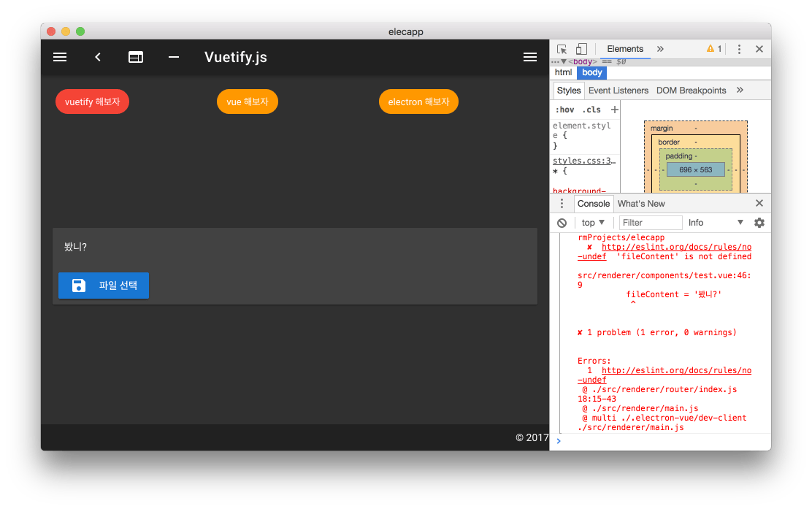Open DevTools customize three-dot menu
This screenshot has height=509, width=812.
coord(739,49)
